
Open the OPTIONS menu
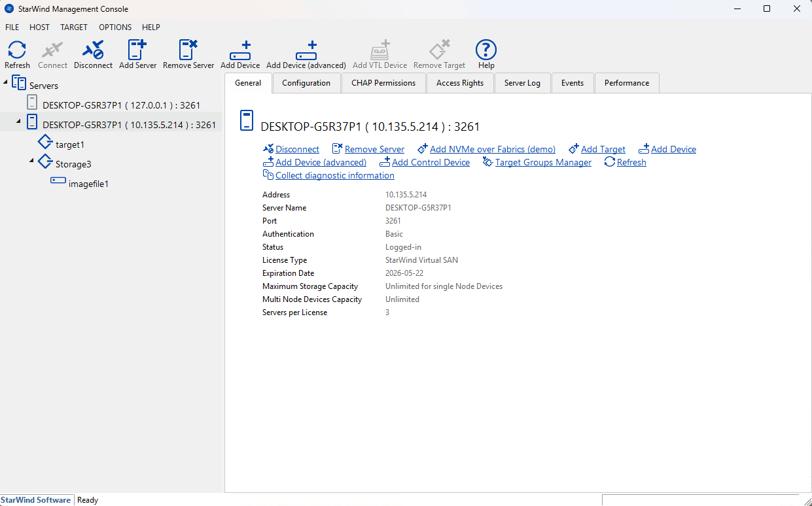click(115, 27)
